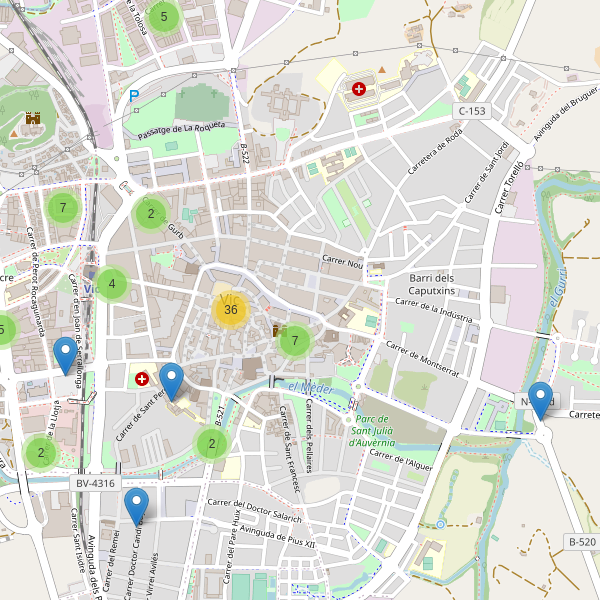Click the blue pin near Carrer d'en Joan de Serrallonga
The width and height of the screenshot is (600, 600).
(65, 356)
